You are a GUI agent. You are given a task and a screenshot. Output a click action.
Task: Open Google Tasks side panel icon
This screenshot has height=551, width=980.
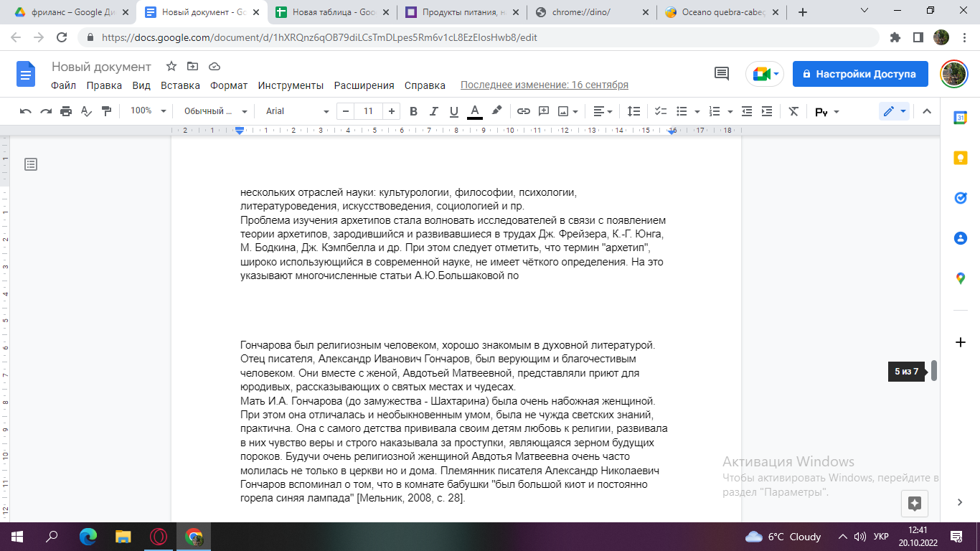pyautogui.click(x=960, y=198)
